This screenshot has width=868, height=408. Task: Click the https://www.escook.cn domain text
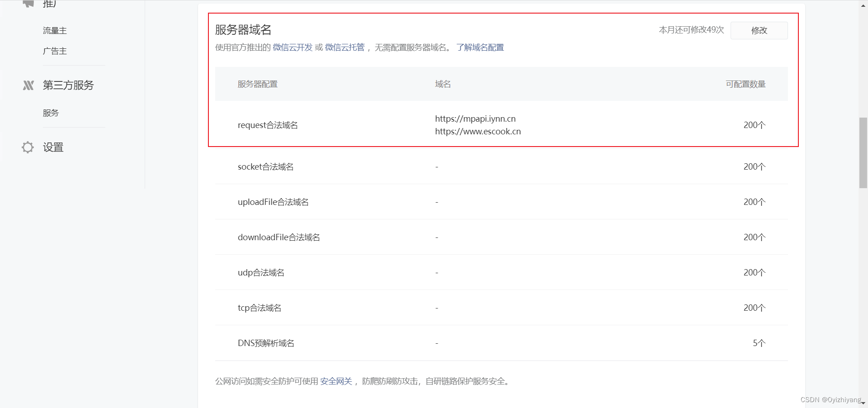[478, 131]
